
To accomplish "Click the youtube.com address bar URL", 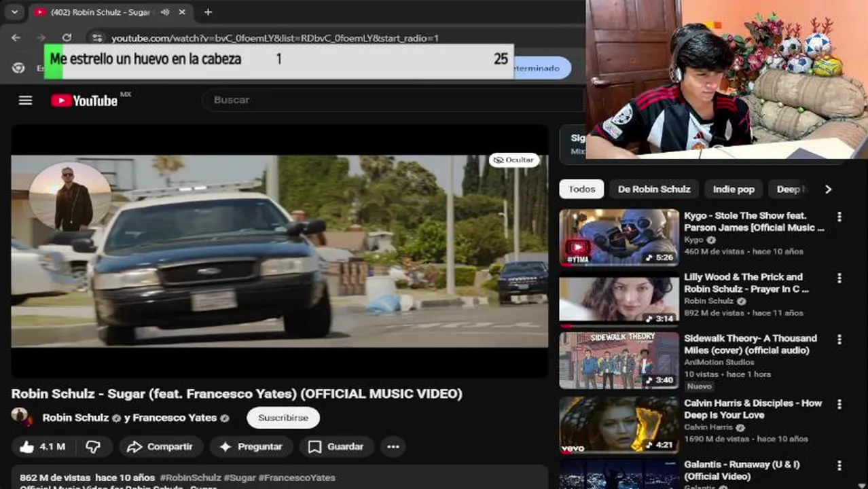I will [275, 39].
